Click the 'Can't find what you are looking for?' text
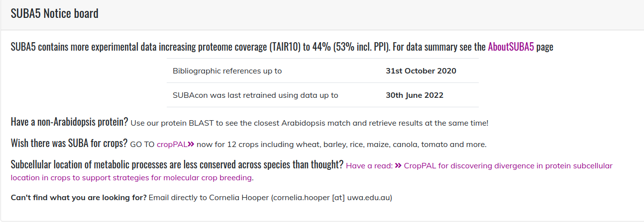The image size is (644, 222). [x=79, y=198]
